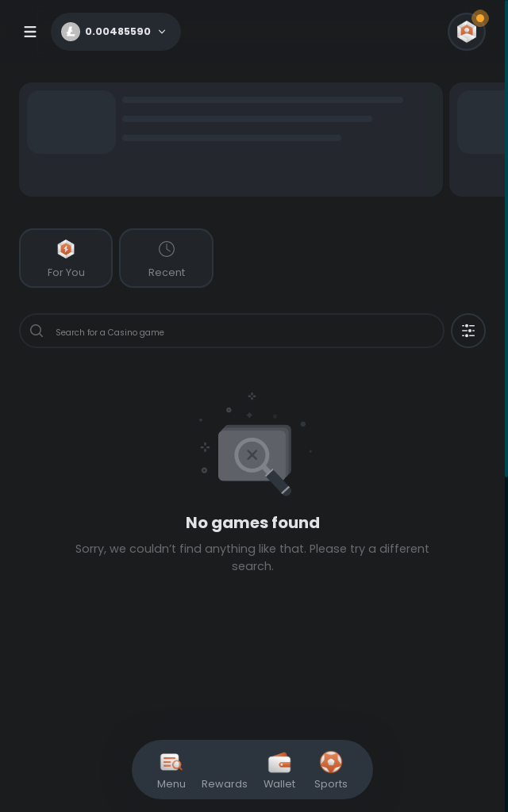
Task: Select the 0.00485590 balance amount
Action: tap(117, 32)
